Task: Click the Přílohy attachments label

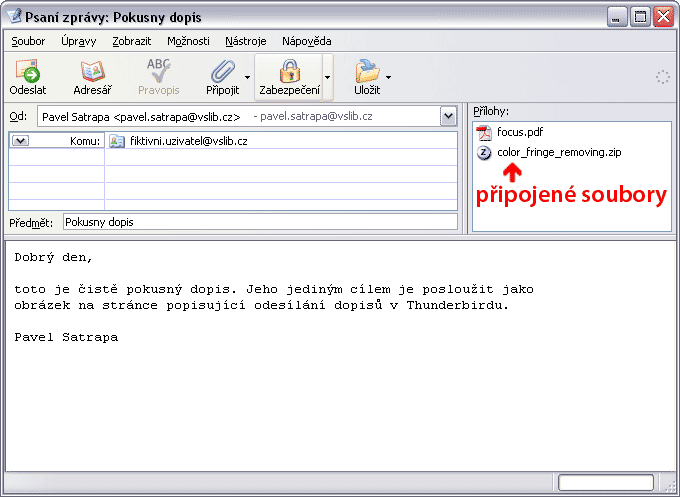Action: point(491,111)
